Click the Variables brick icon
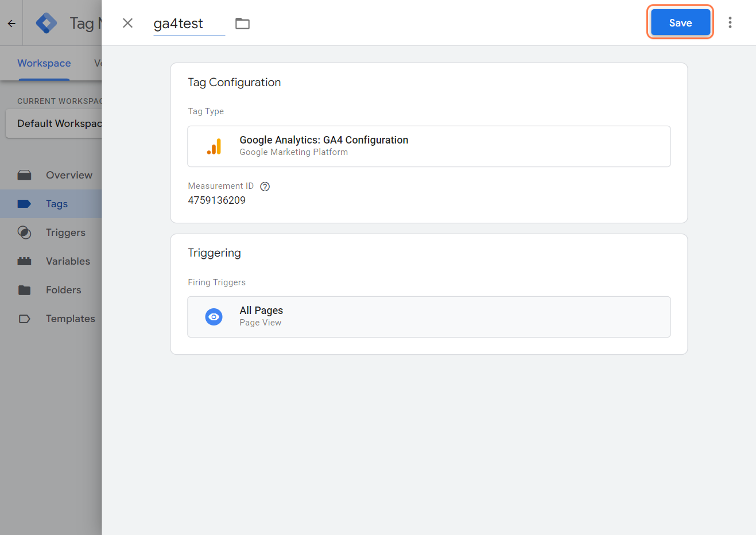The width and height of the screenshot is (756, 535). [24, 261]
